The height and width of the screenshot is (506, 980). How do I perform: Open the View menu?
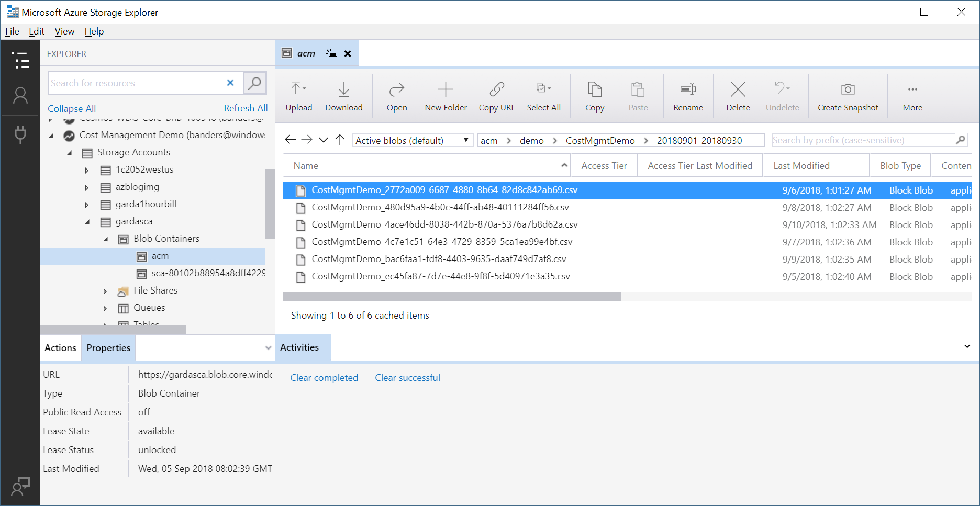click(64, 31)
